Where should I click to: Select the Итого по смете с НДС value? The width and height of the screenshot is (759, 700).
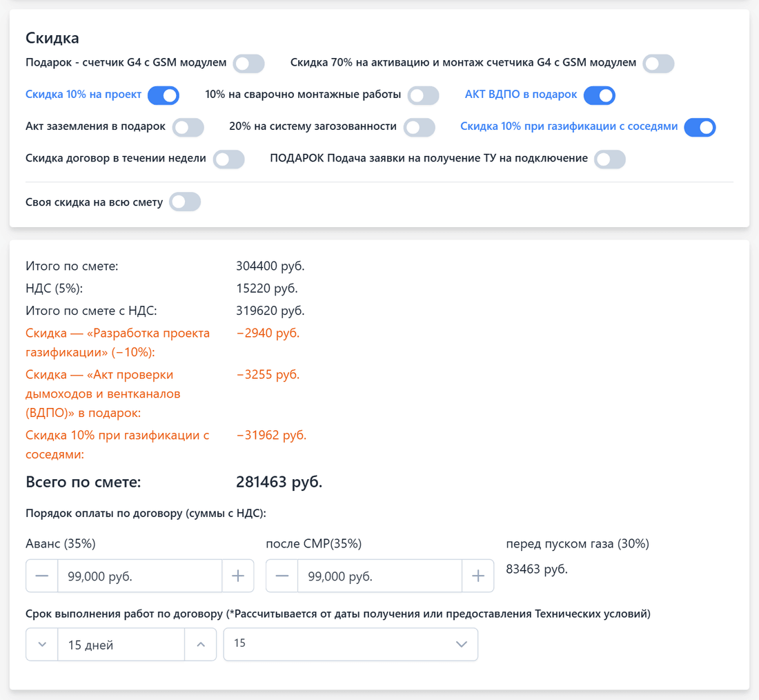[x=270, y=311]
